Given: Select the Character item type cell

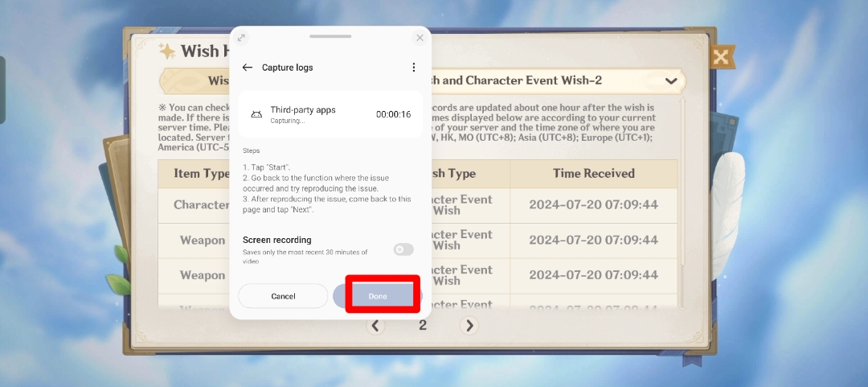Looking at the screenshot, I should [194, 205].
